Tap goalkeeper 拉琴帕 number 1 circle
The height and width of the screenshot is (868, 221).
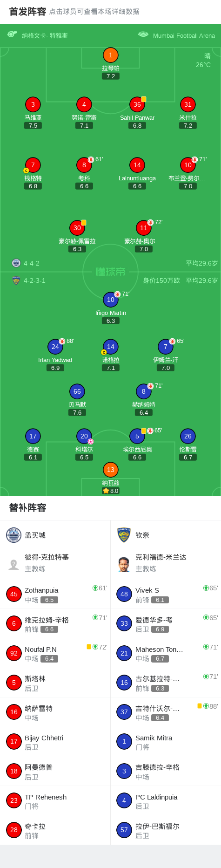(110, 55)
